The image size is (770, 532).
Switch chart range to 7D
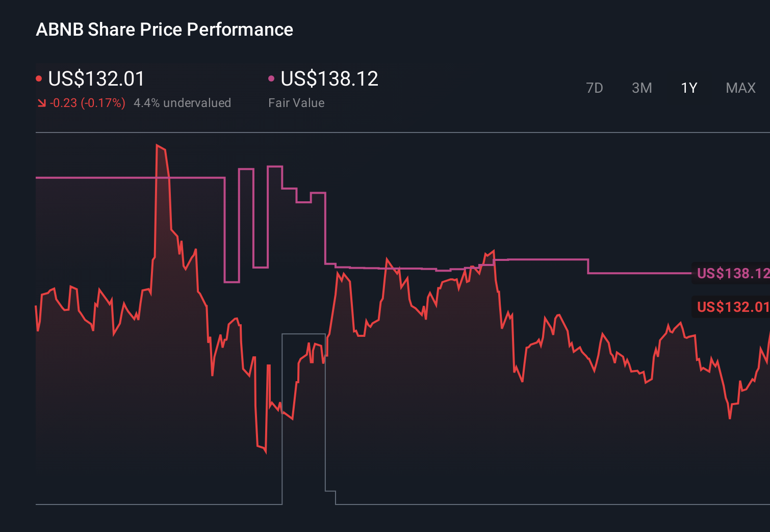(594, 88)
